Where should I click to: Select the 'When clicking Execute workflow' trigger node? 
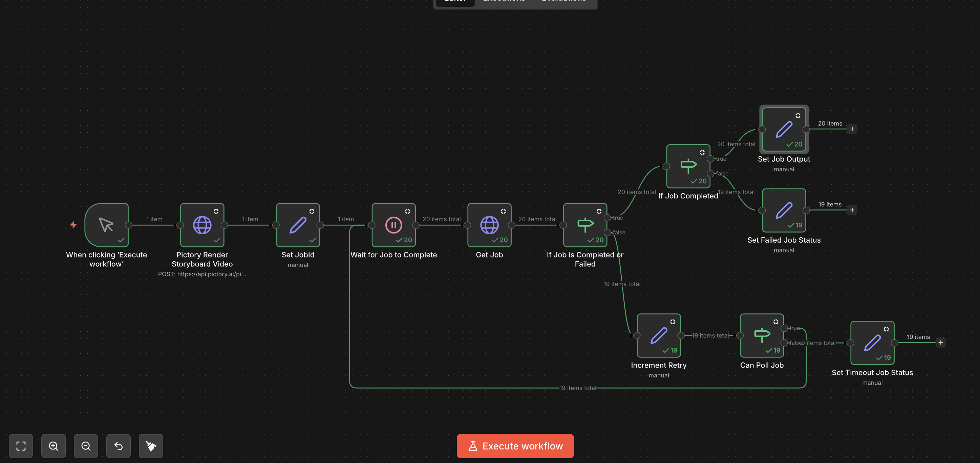tap(107, 225)
